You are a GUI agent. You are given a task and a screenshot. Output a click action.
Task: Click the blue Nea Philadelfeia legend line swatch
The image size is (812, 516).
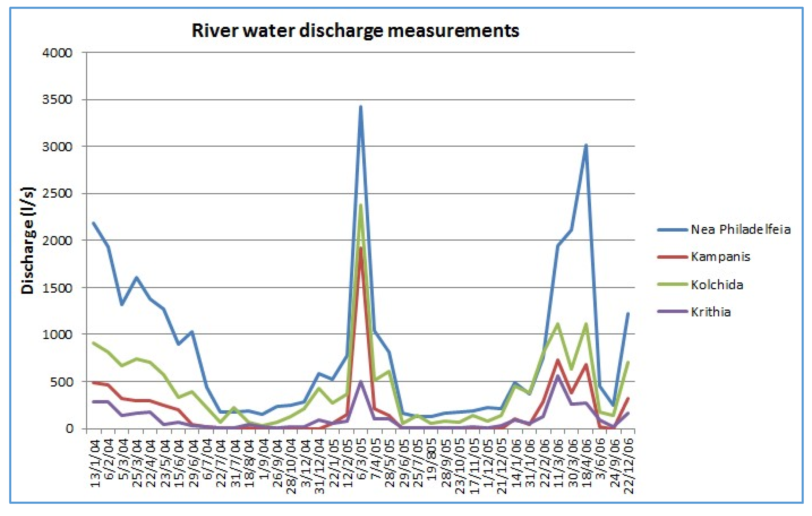point(672,230)
